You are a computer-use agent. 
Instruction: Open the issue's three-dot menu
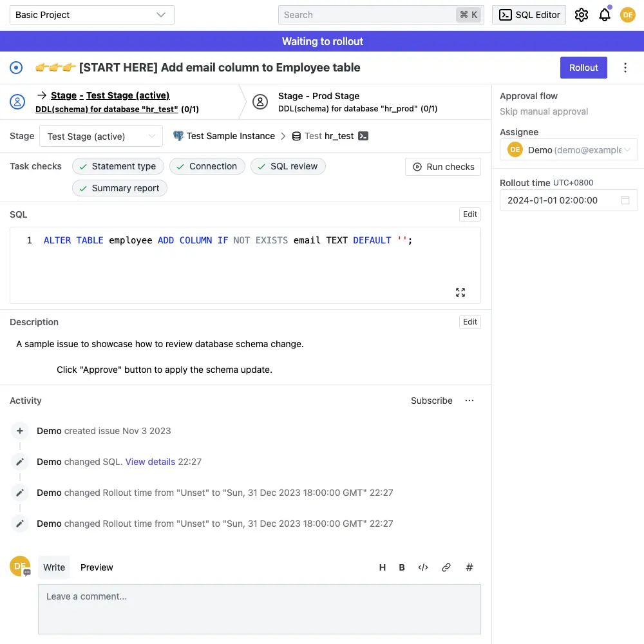point(625,68)
